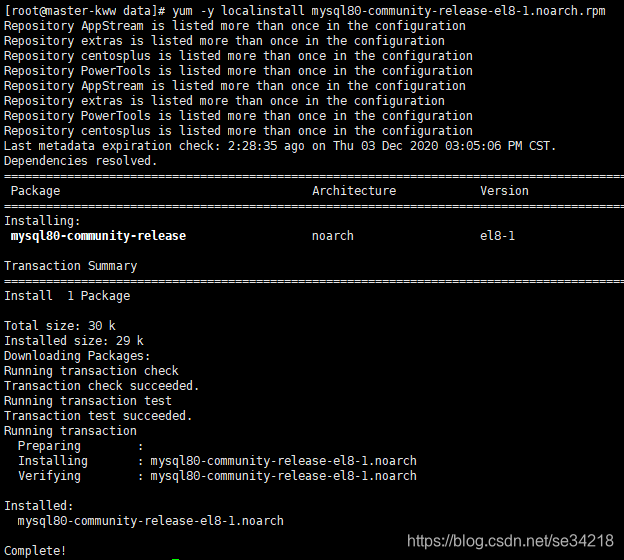Click the 'Installed:' label

(39, 506)
